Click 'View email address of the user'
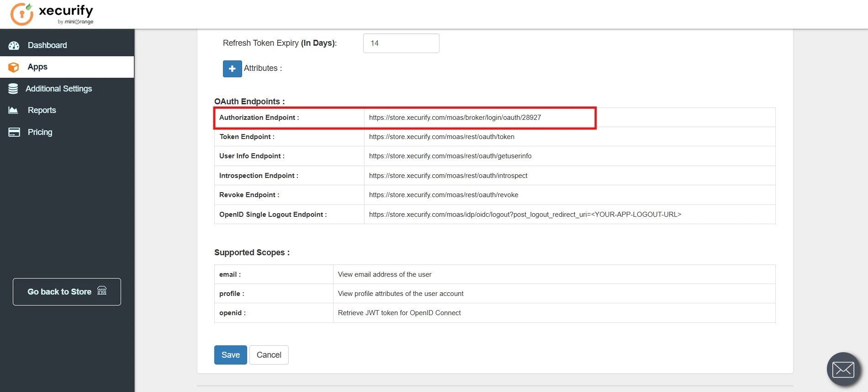868x392 pixels. coord(385,274)
